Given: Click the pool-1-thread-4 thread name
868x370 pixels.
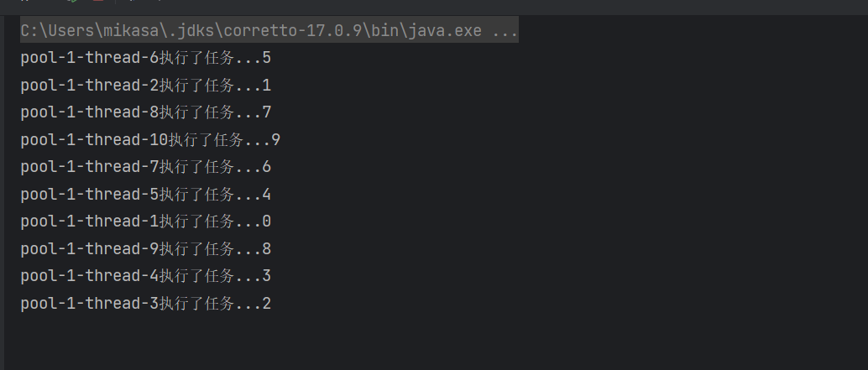Looking at the screenshot, I should 90,276.
